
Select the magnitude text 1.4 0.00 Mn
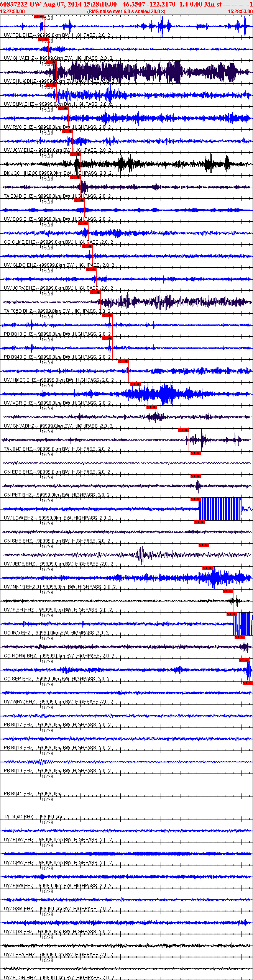[x=197, y=4]
